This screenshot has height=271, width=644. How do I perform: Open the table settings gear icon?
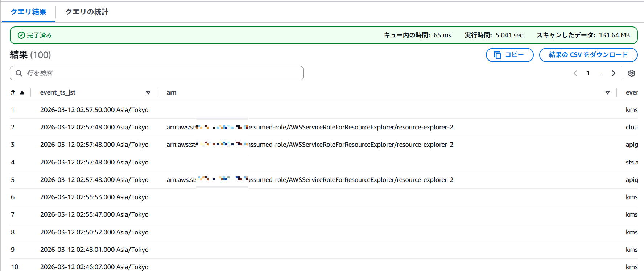[x=631, y=73]
